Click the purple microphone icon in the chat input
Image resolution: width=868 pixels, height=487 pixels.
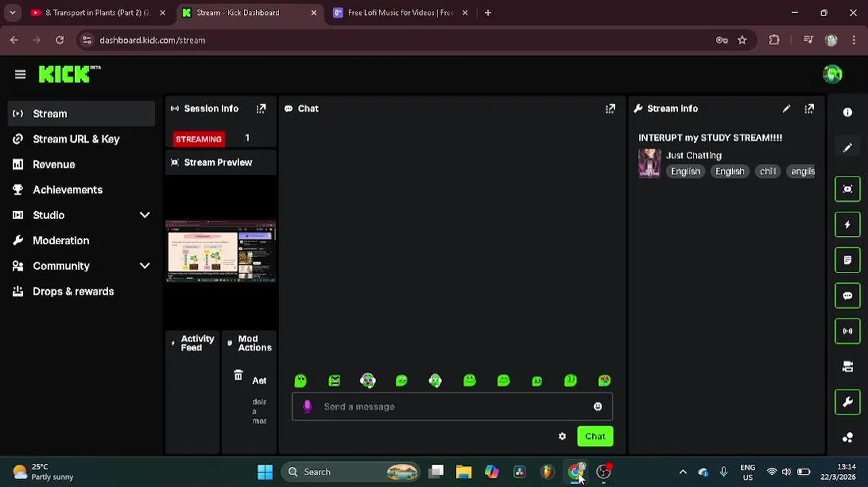pyautogui.click(x=307, y=406)
